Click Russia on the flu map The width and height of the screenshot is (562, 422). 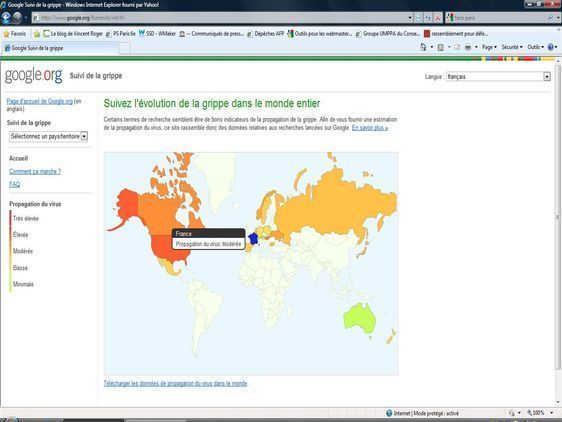tap(333, 208)
